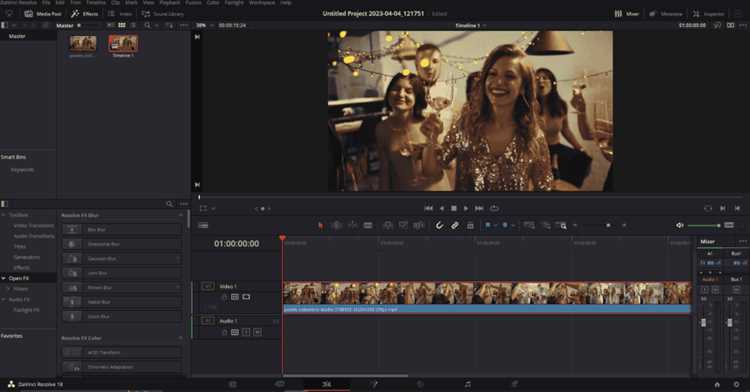Image resolution: width=750 pixels, height=392 pixels.
Task: Search the Effects library with the magnifier
Action: (169, 204)
